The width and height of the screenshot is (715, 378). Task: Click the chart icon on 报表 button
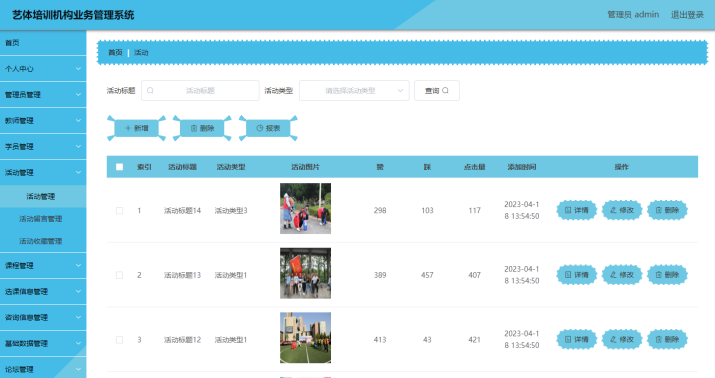point(259,128)
